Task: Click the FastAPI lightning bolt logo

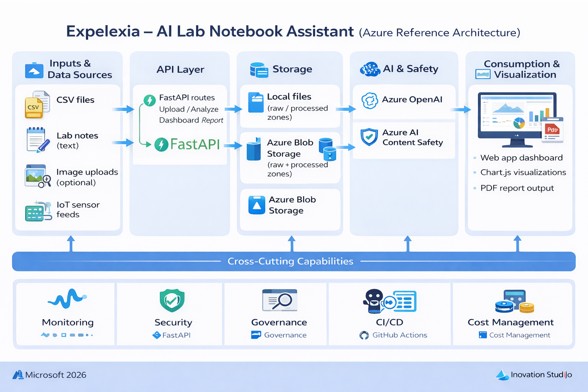Action: point(162,145)
